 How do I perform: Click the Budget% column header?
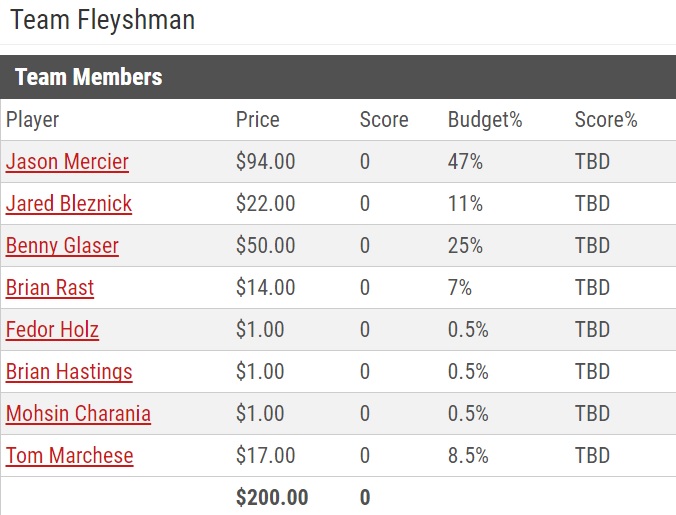[x=485, y=120]
